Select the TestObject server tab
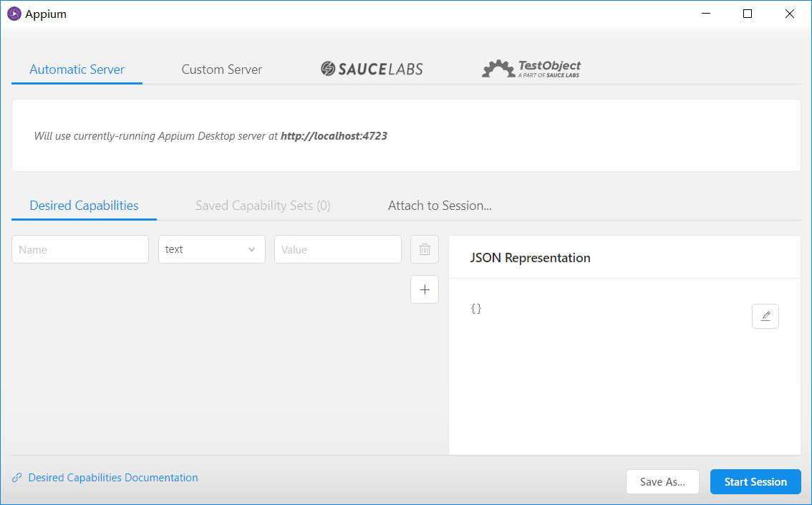This screenshot has height=505, width=812. [x=531, y=68]
